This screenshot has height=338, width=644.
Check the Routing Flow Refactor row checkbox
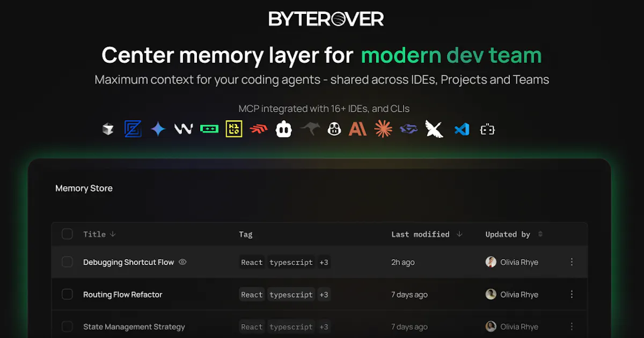coord(67,294)
